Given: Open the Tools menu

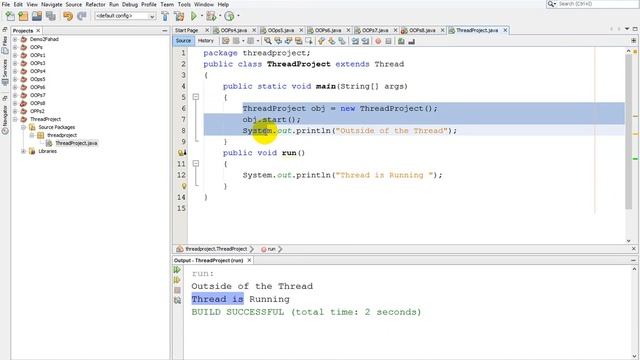Looking at the screenshot, I should [x=184, y=4].
